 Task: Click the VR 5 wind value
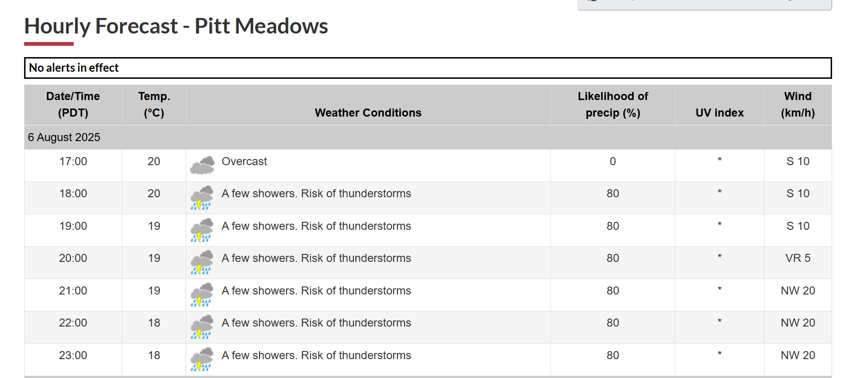798,258
